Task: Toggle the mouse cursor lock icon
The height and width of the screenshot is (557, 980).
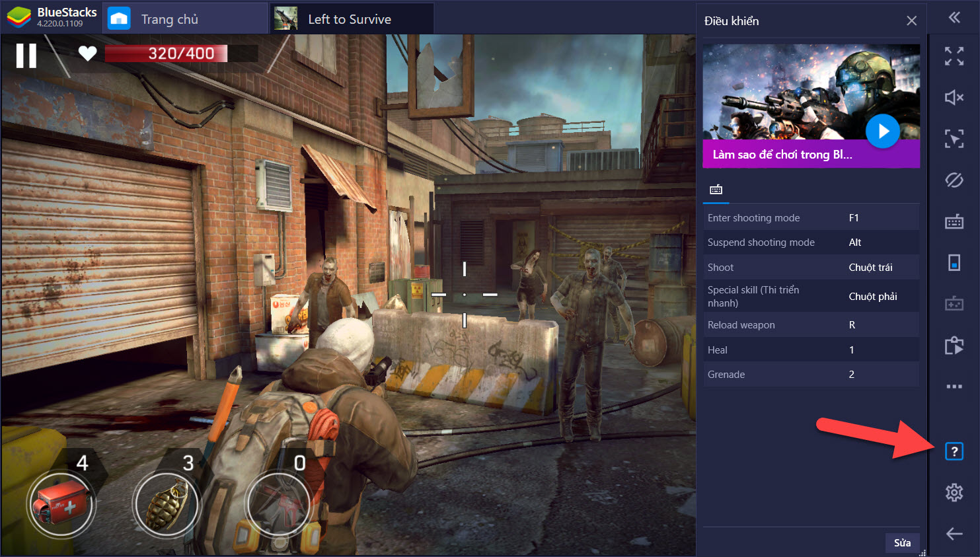Action: pyautogui.click(x=954, y=139)
